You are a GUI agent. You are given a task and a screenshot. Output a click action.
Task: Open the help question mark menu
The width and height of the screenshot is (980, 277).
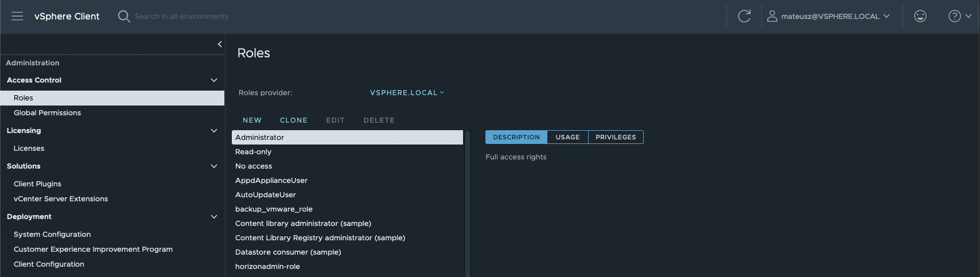click(959, 16)
